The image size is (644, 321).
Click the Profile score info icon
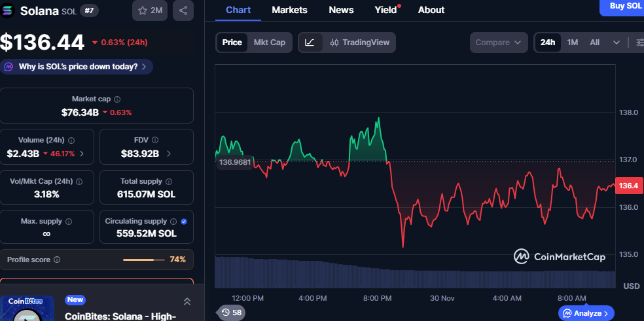(57, 260)
